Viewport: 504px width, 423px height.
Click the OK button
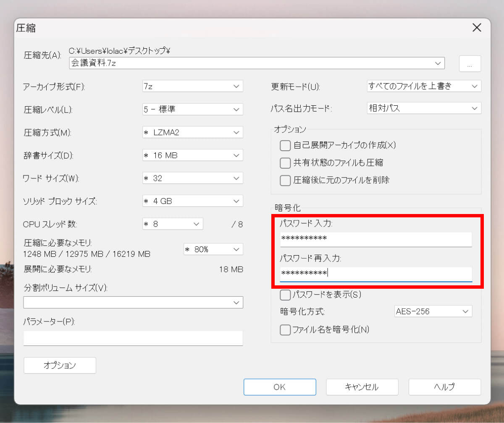pos(280,387)
